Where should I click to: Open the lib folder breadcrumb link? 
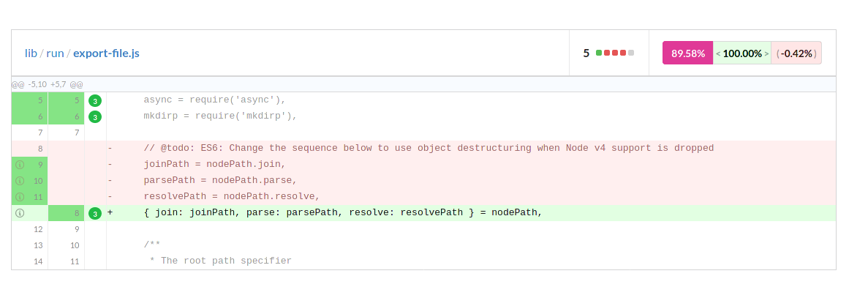pos(31,53)
